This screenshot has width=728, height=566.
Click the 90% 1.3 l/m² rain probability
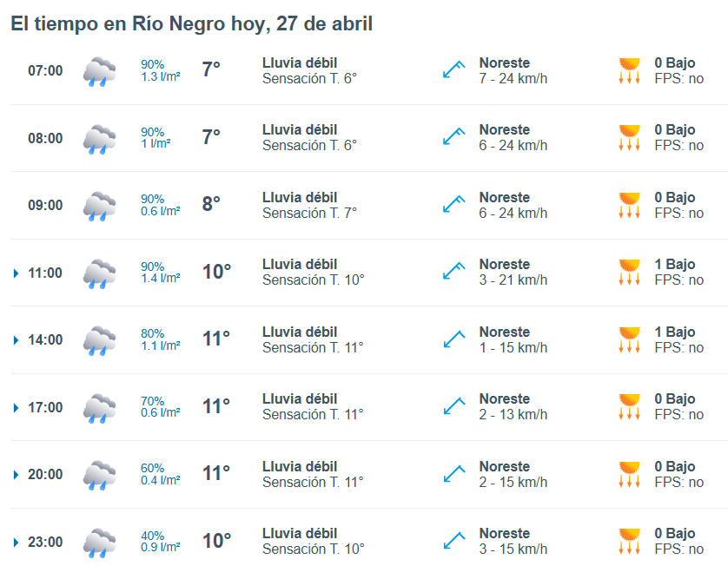click(160, 70)
